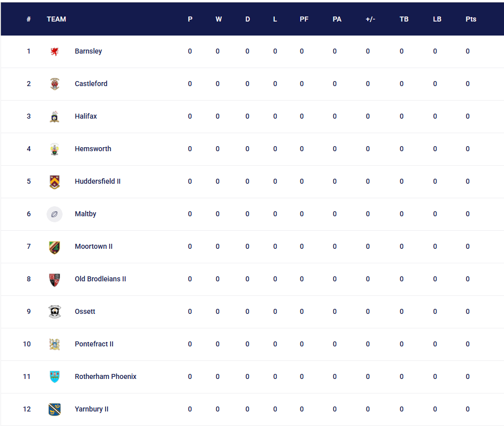Screen dimensions: 504x426
Task: Click the PF column header
Action: [304, 20]
